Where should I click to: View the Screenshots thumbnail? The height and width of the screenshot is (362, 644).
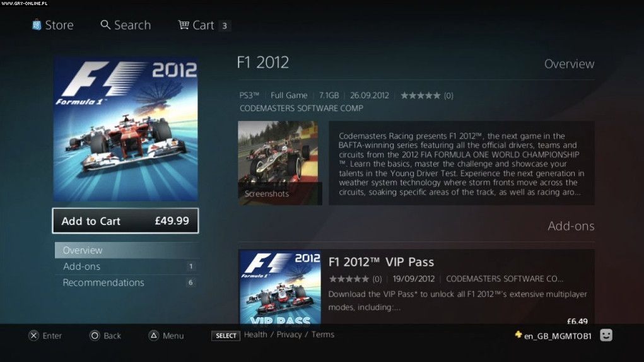280,163
